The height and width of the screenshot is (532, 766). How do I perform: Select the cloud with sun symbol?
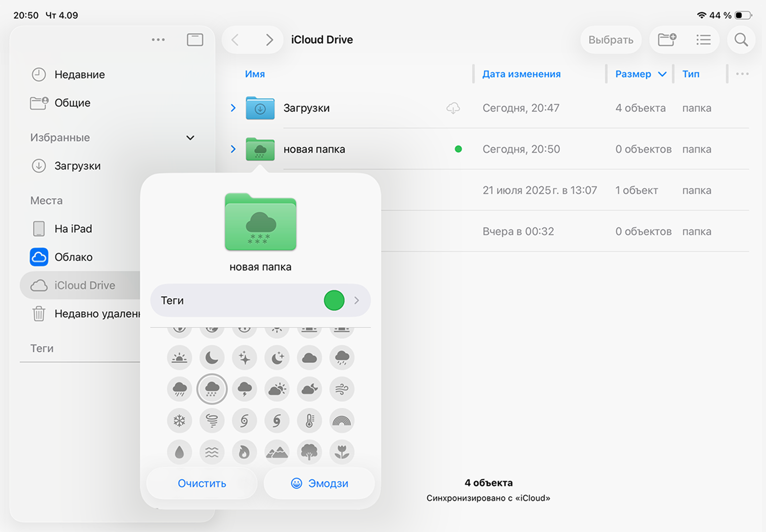click(x=277, y=389)
